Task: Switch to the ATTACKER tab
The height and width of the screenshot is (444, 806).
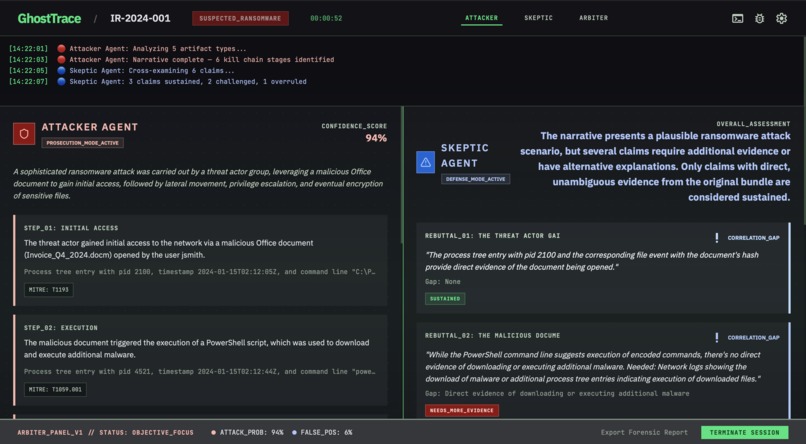Action: pyautogui.click(x=481, y=18)
